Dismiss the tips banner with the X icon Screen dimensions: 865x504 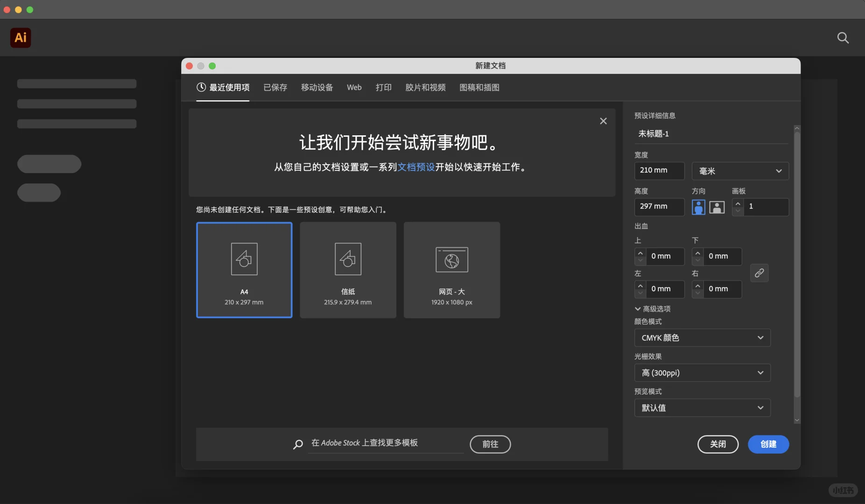pos(603,120)
